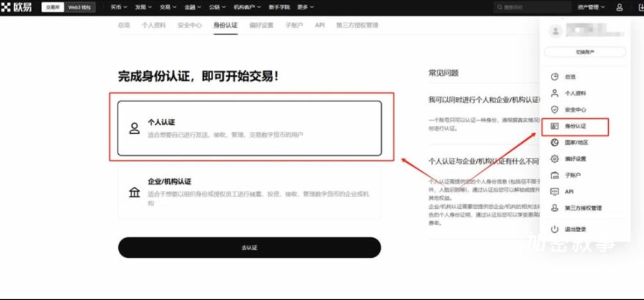Expand the Buy Crypto (买币) dropdown menu
Screen dimensions: 644x300
pyautogui.click(x=118, y=8)
